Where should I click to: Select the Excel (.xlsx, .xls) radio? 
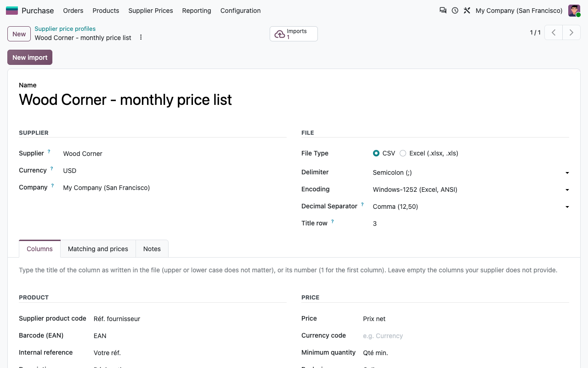click(403, 153)
